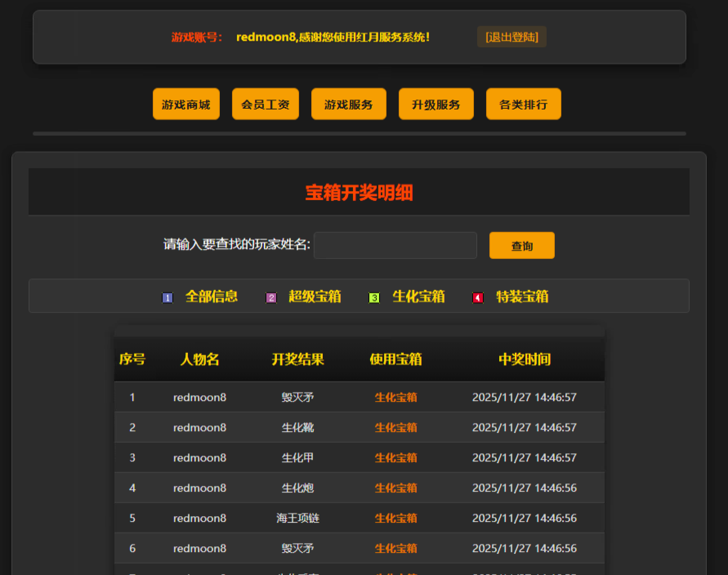Switch to 游戏服务 section
The height and width of the screenshot is (575, 728).
(x=348, y=104)
